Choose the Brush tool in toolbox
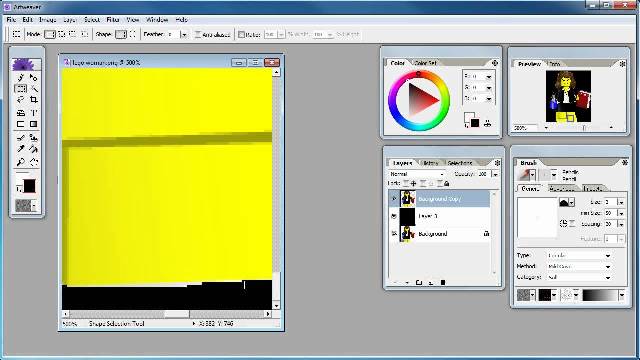This screenshot has width=640, height=360. (x=20, y=138)
